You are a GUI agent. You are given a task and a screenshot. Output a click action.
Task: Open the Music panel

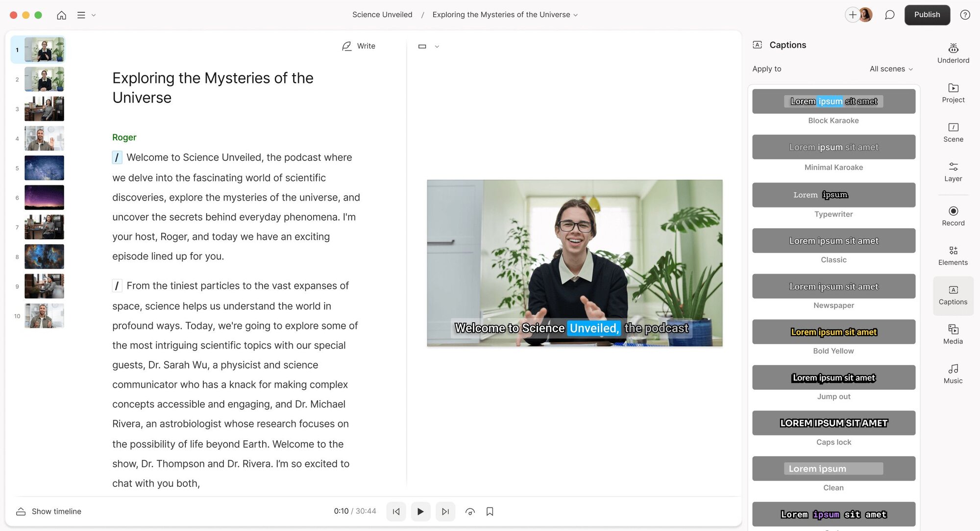tap(953, 373)
